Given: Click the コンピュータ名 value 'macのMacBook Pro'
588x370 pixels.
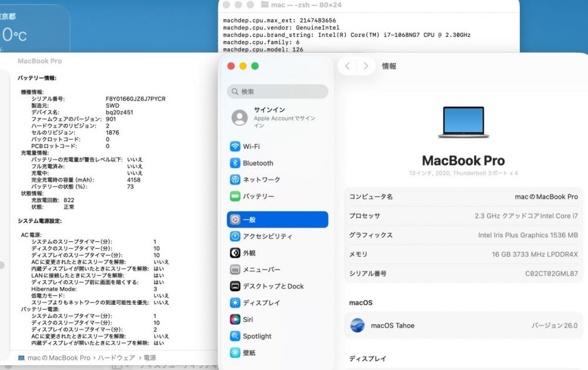Looking at the screenshot, I should click(x=546, y=197).
